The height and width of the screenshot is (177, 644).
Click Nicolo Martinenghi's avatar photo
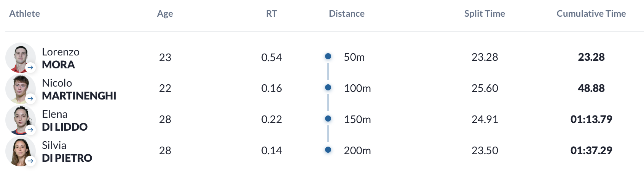(x=21, y=89)
